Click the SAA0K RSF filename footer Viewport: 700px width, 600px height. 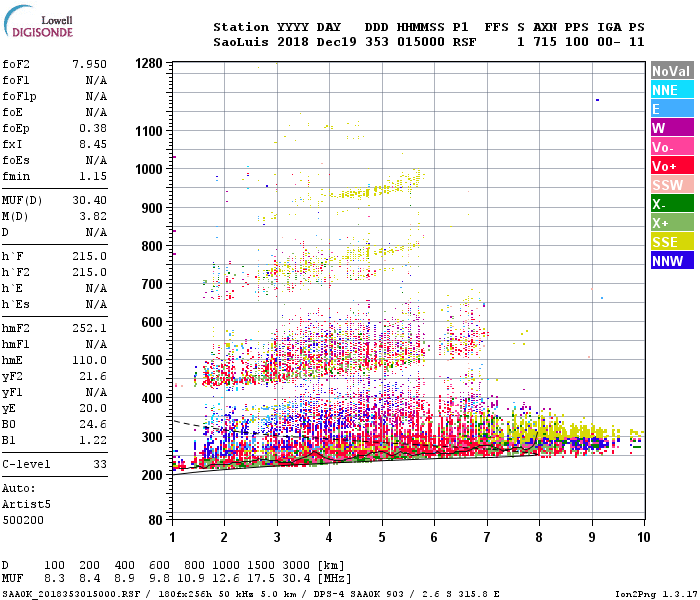tap(71, 594)
